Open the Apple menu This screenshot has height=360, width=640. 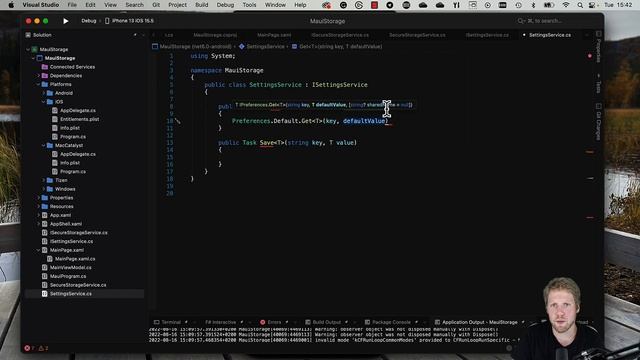tap(11, 5)
